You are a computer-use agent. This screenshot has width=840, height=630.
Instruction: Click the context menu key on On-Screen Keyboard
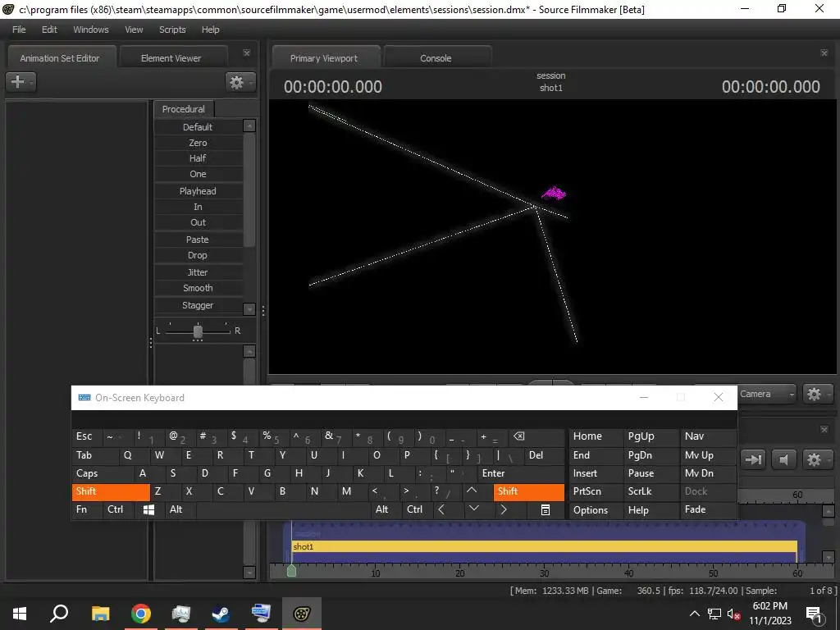pyautogui.click(x=546, y=510)
